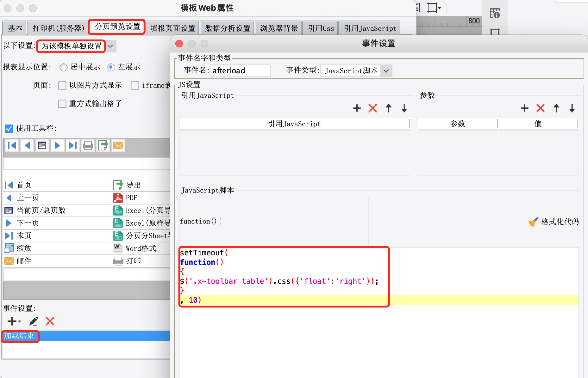Viewport: 588px width, 378px height.
Task: Move parameter row down
Action: (x=572, y=108)
